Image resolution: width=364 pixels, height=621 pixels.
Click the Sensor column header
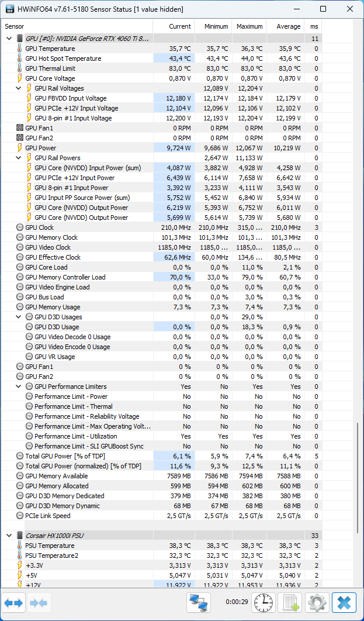coord(77,26)
